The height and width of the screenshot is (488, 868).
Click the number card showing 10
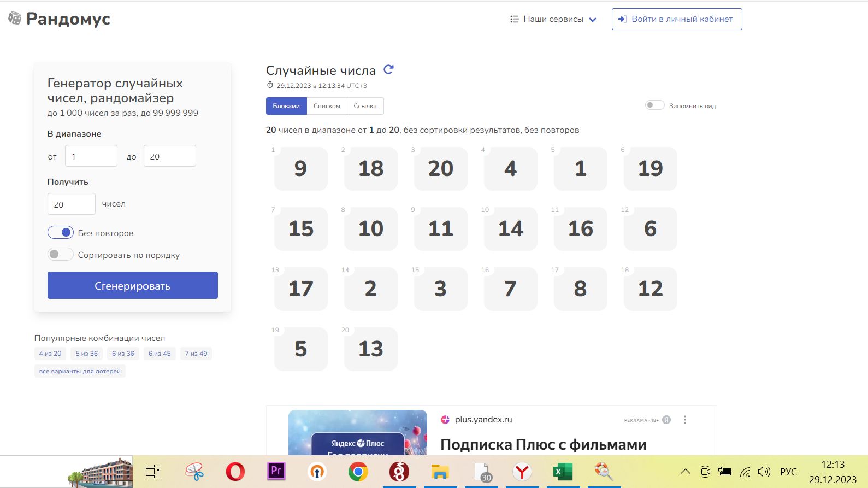pos(371,228)
